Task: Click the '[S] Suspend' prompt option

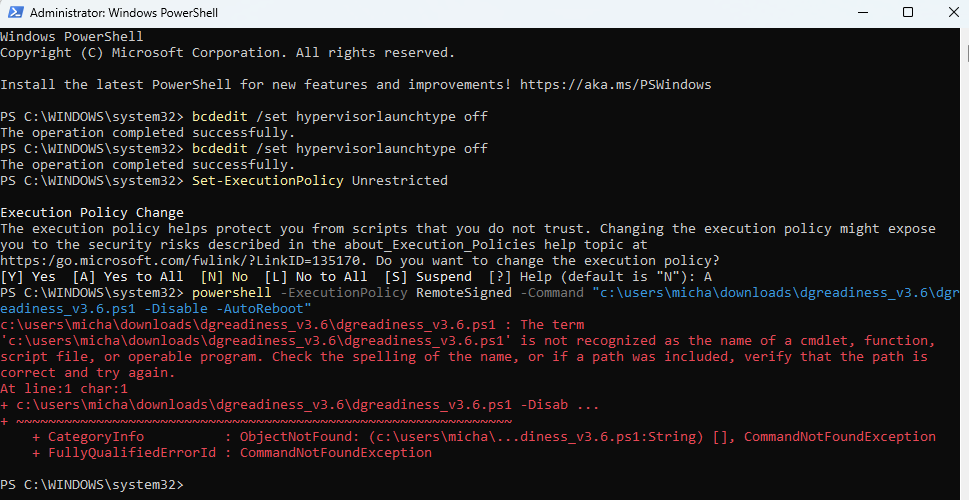Action: click(428, 277)
